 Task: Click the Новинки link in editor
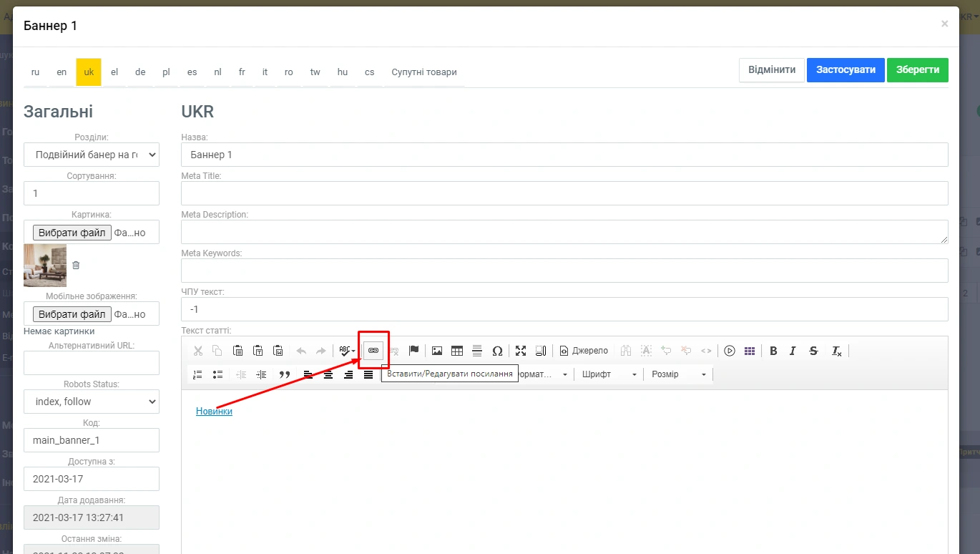coord(214,412)
